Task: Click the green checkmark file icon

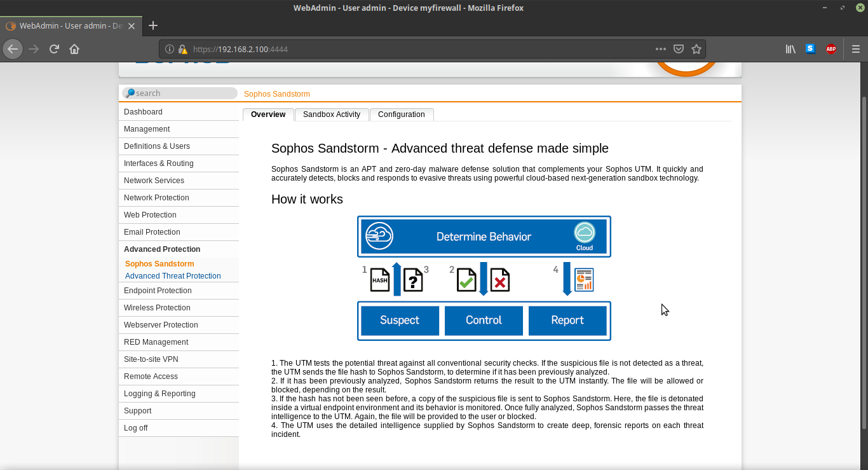Action: (467, 279)
